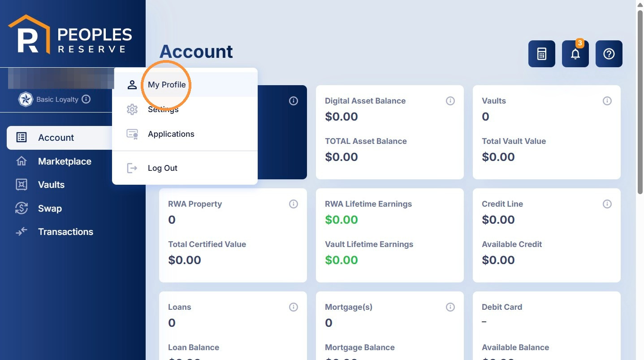Open Applications in the user menu

[185, 134]
